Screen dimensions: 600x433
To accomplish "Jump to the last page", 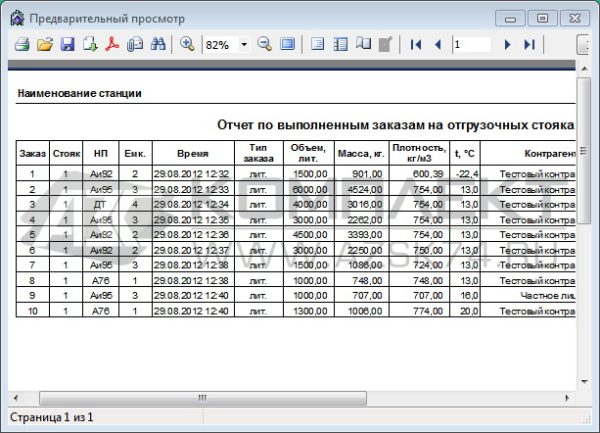I will pyautogui.click(x=529, y=45).
